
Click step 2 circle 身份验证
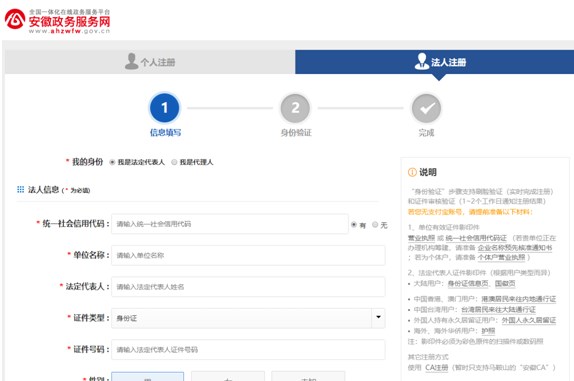pyautogui.click(x=295, y=108)
